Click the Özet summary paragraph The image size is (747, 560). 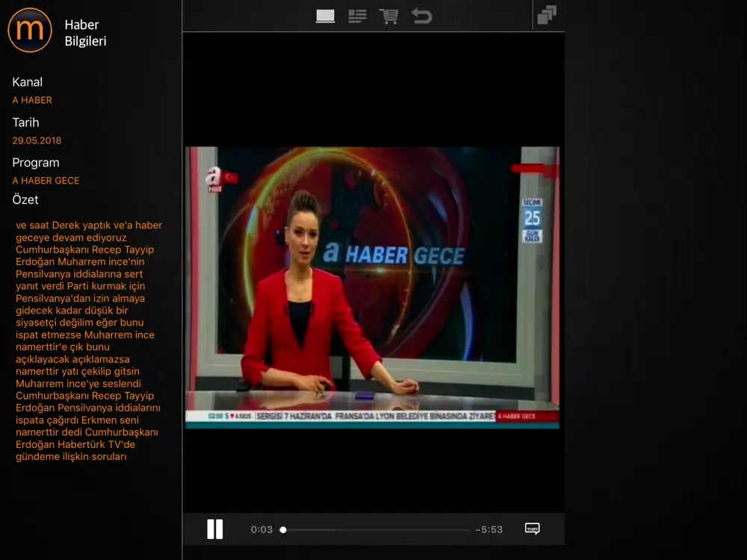click(89, 340)
